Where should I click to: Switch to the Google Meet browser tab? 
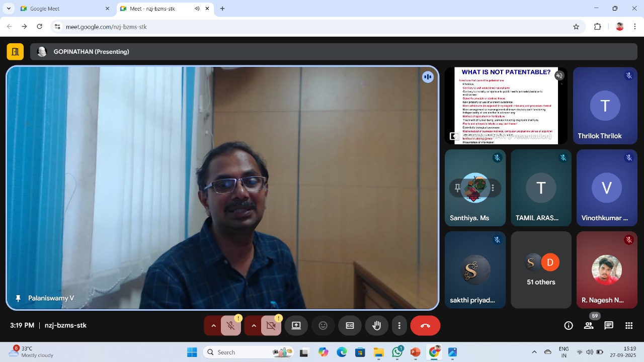(x=64, y=9)
